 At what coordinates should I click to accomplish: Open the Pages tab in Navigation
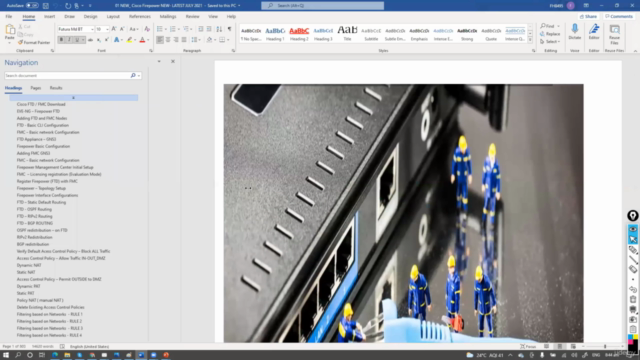coord(36,88)
